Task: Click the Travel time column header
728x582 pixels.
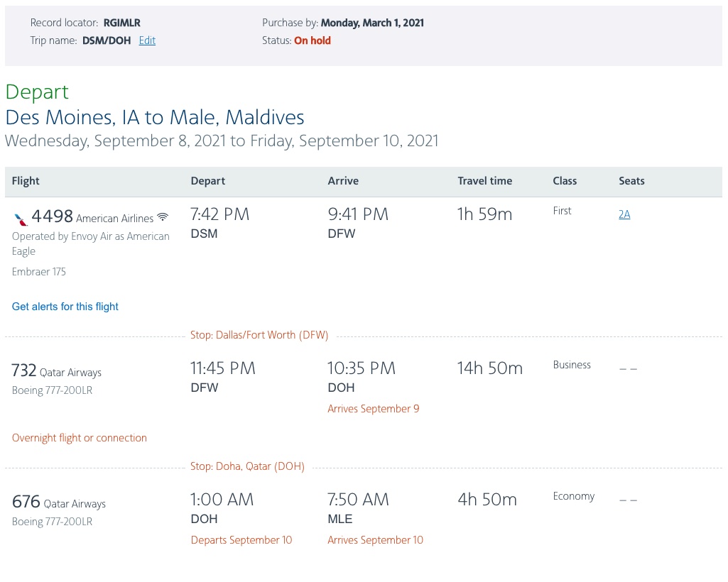Action: (484, 181)
